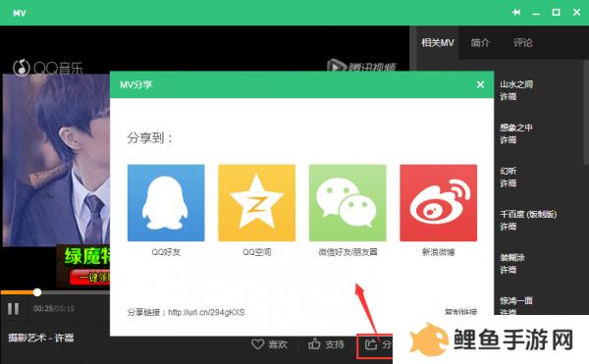Viewport: 589px width, 364px height.
Task: Select the share link URL text
Action: point(206,312)
